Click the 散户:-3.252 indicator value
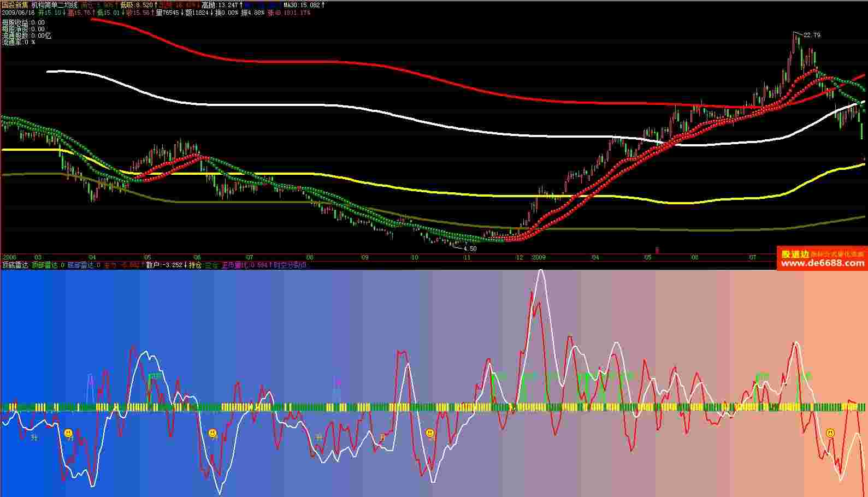The image size is (868, 497). (x=164, y=265)
